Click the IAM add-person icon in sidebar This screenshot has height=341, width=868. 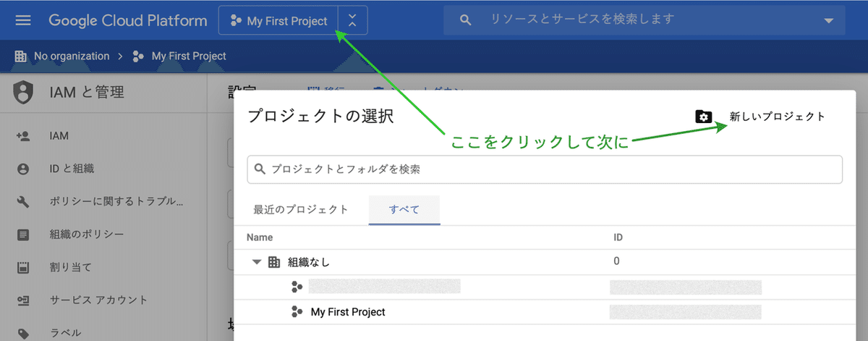(x=23, y=135)
